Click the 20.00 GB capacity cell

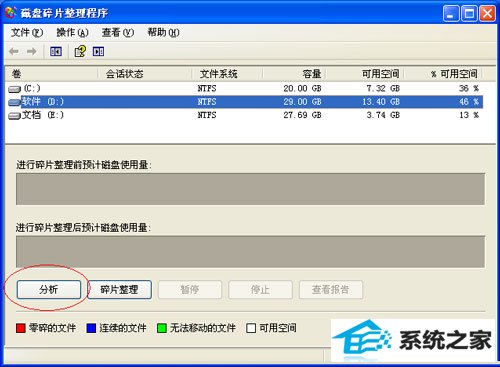pyautogui.click(x=302, y=88)
